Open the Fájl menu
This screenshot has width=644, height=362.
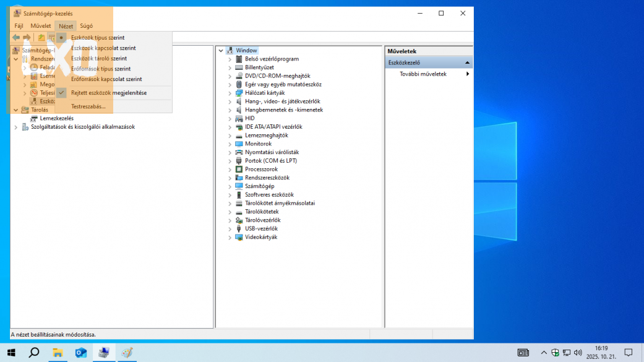pos(19,26)
